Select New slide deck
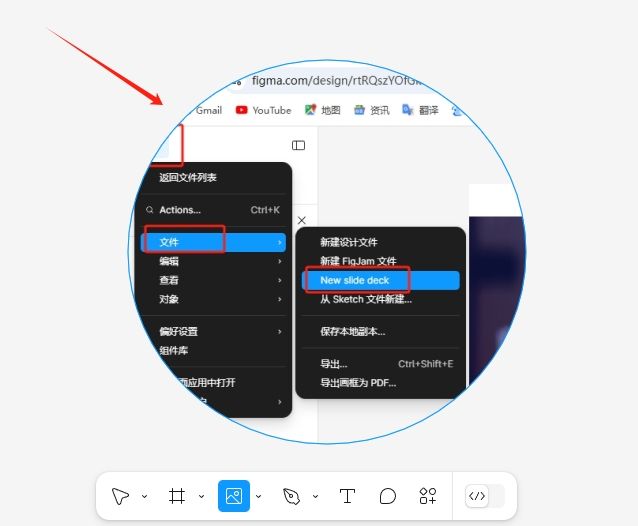 [380, 280]
